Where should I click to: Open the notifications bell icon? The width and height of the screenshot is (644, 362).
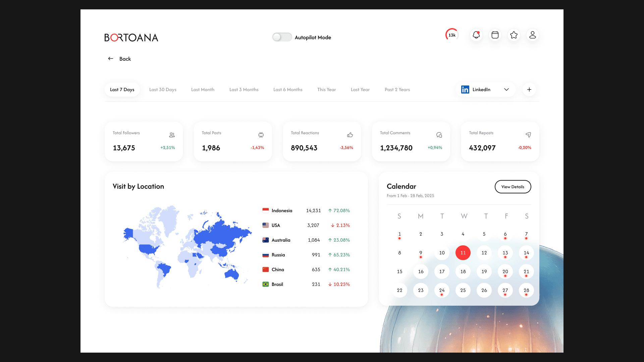(x=476, y=35)
